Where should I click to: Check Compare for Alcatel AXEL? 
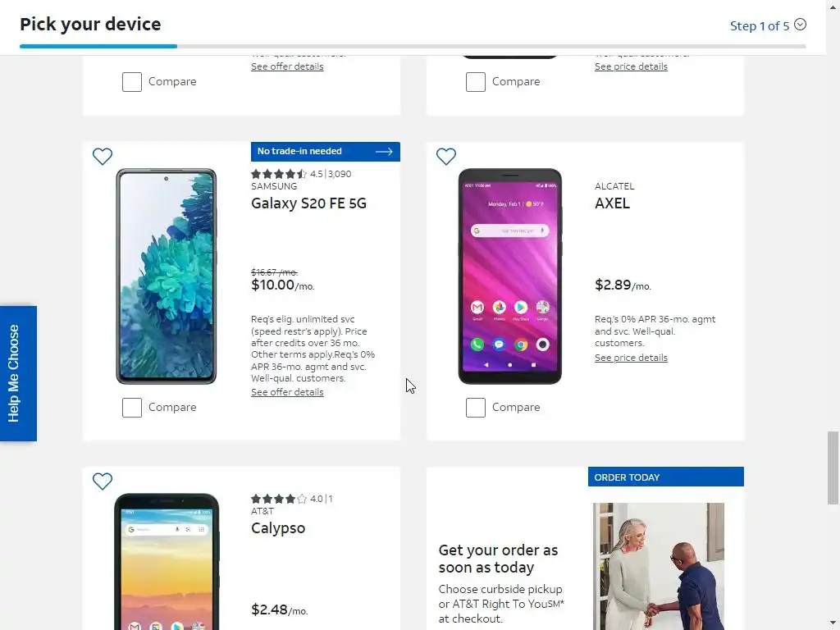pyautogui.click(x=476, y=408)
